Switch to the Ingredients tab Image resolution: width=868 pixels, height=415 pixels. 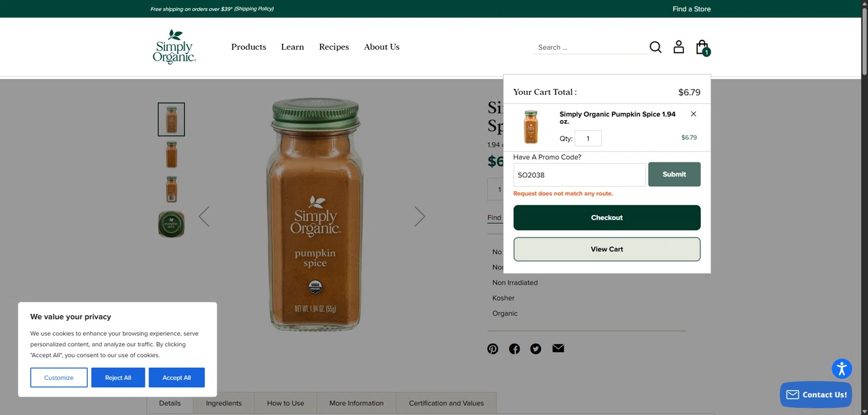[x=224, y=403]
